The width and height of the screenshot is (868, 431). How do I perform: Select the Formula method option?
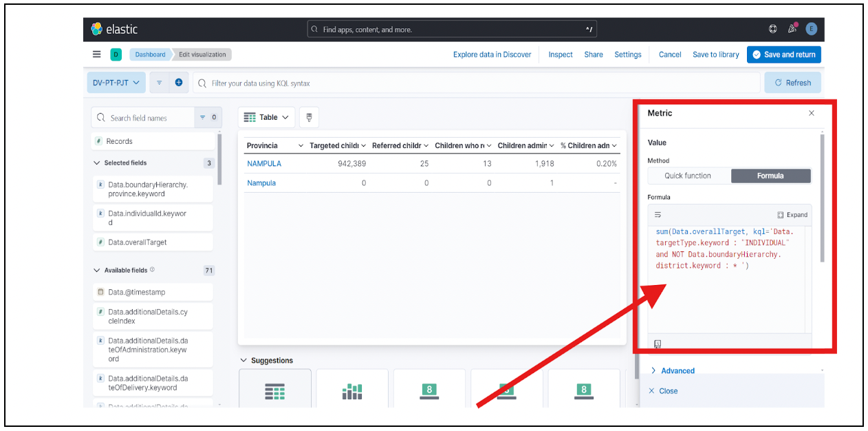click(770, 176)
